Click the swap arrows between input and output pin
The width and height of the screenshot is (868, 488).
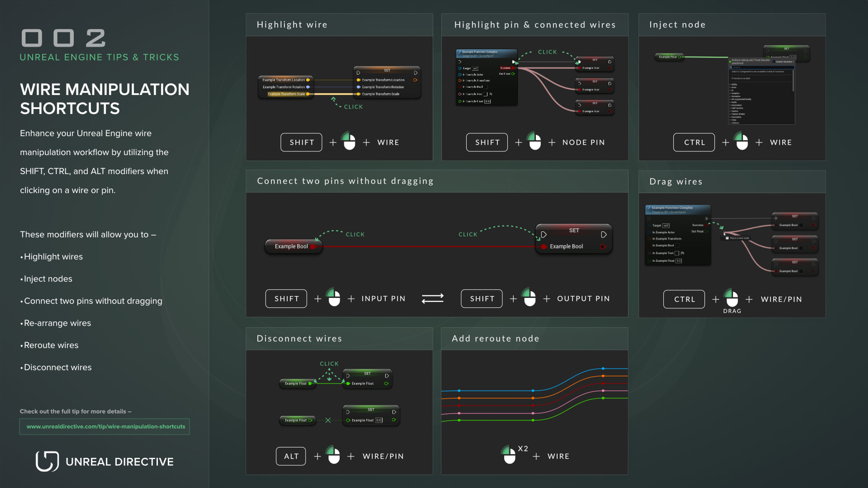pyautogui.click(x=432, y=298)
